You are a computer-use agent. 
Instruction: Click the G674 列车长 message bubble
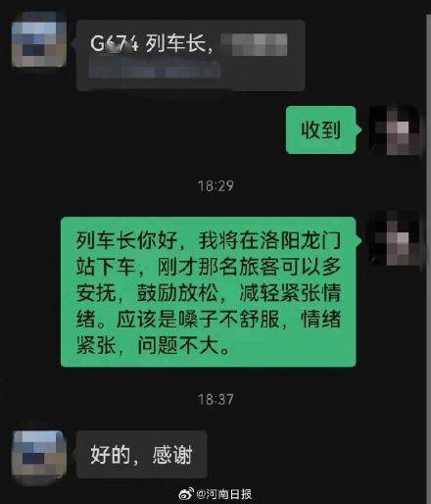pos(190,55)
